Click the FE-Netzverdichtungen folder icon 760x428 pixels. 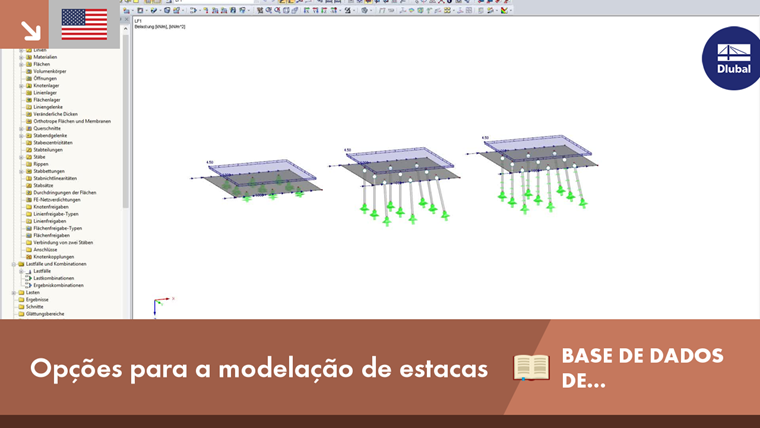tap(29, 200)
